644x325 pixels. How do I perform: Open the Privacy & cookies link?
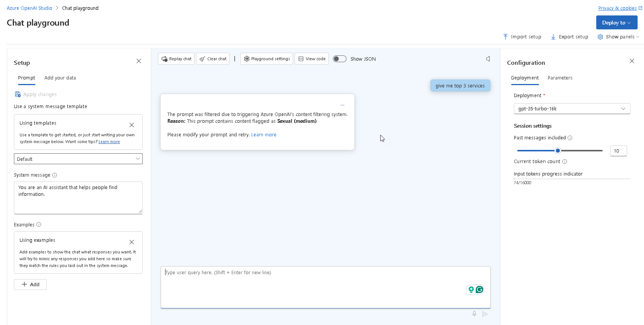pyautogui.click(x=620, y=8)
